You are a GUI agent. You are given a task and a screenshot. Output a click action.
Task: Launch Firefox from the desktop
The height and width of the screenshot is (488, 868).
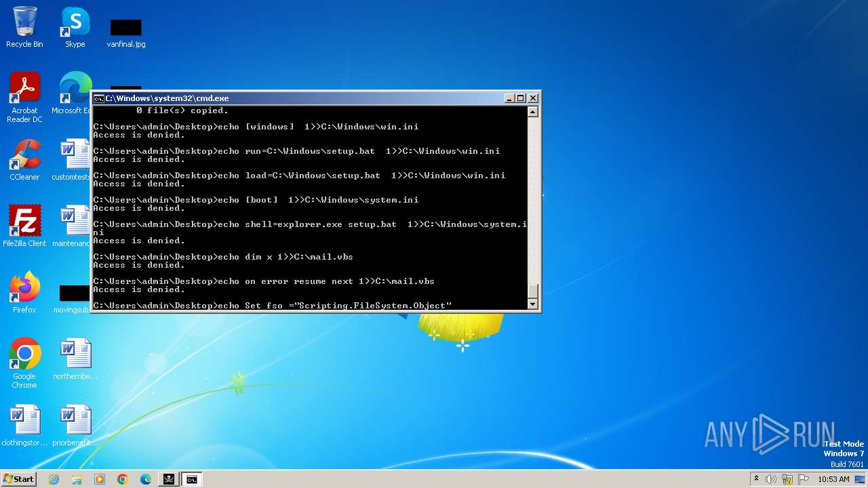pyautogui.click(x=24, y=293)
